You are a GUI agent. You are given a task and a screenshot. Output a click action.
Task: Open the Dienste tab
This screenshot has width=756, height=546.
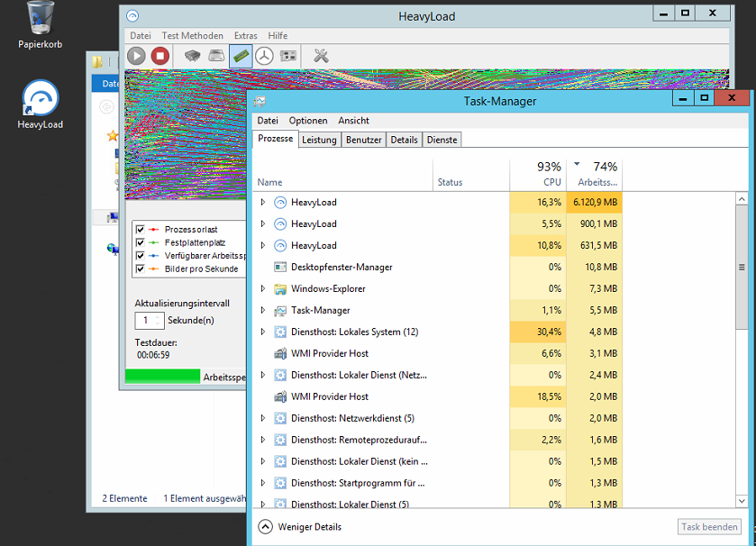click(442, 140)
